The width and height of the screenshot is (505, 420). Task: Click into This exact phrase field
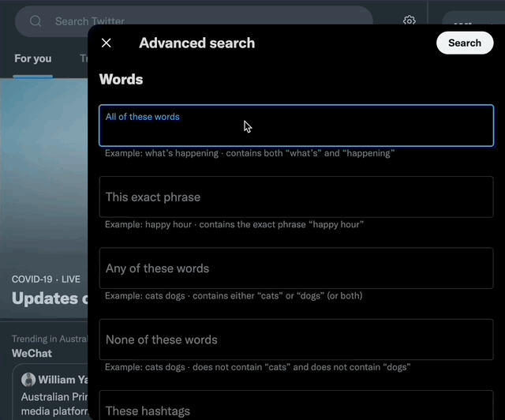[x=296, y=197]
